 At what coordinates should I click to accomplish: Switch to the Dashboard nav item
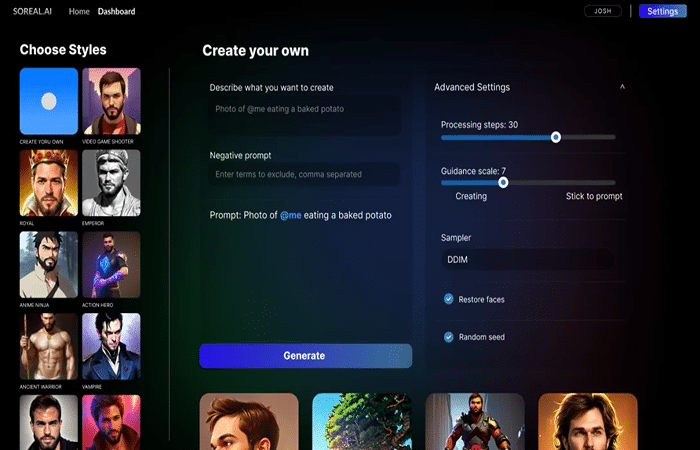coord(116,12)
